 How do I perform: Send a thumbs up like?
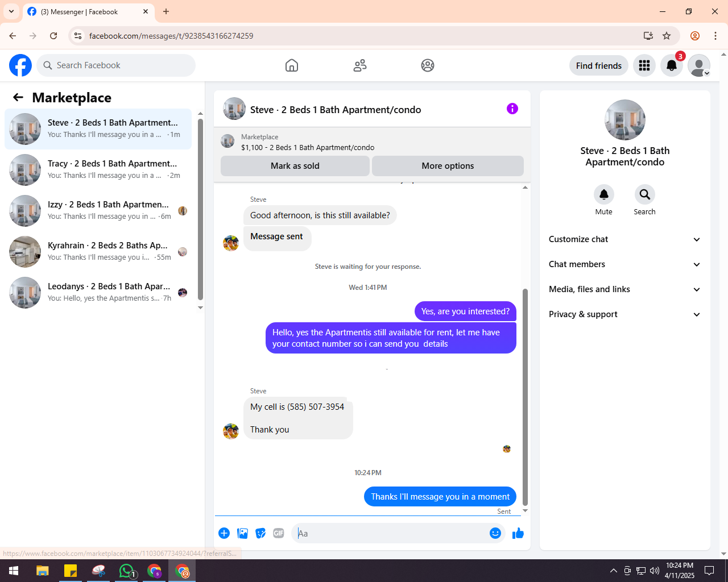coord(518,533)
